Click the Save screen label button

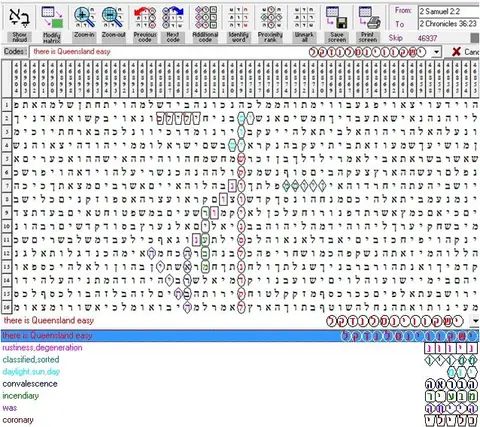click(x=337, y=37)
